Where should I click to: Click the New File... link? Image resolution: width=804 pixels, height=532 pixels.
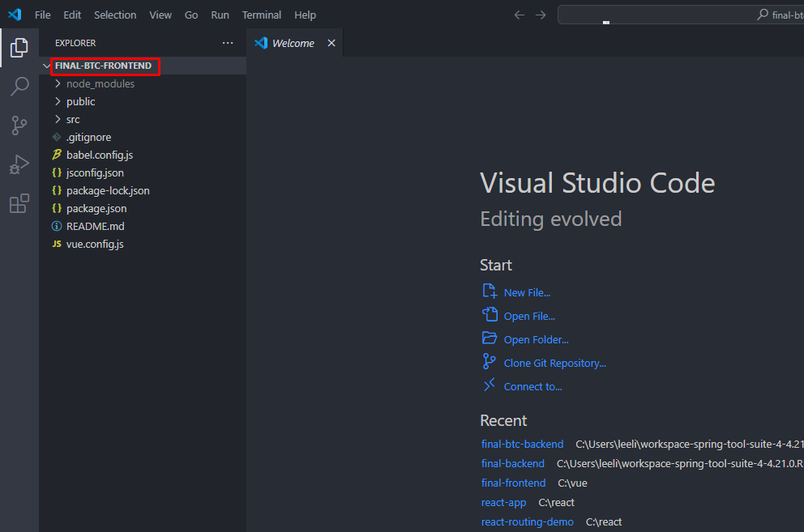point(527,292)
